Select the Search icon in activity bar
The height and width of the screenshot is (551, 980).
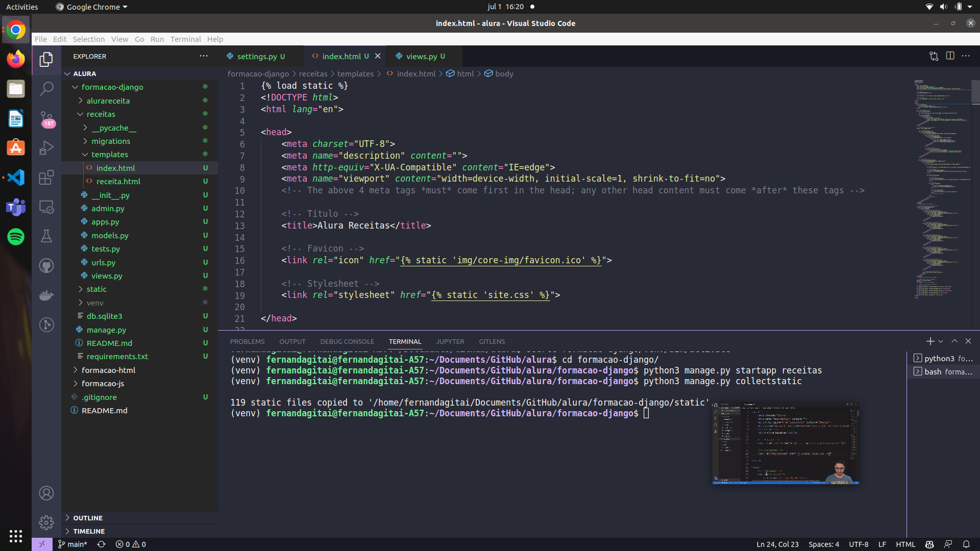pos(46,88)
